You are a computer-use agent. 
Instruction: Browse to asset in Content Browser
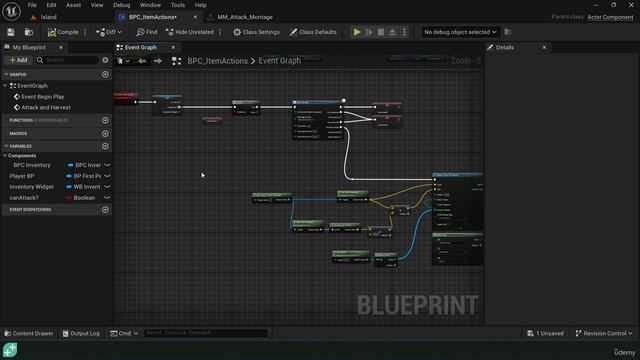point(29,32)
